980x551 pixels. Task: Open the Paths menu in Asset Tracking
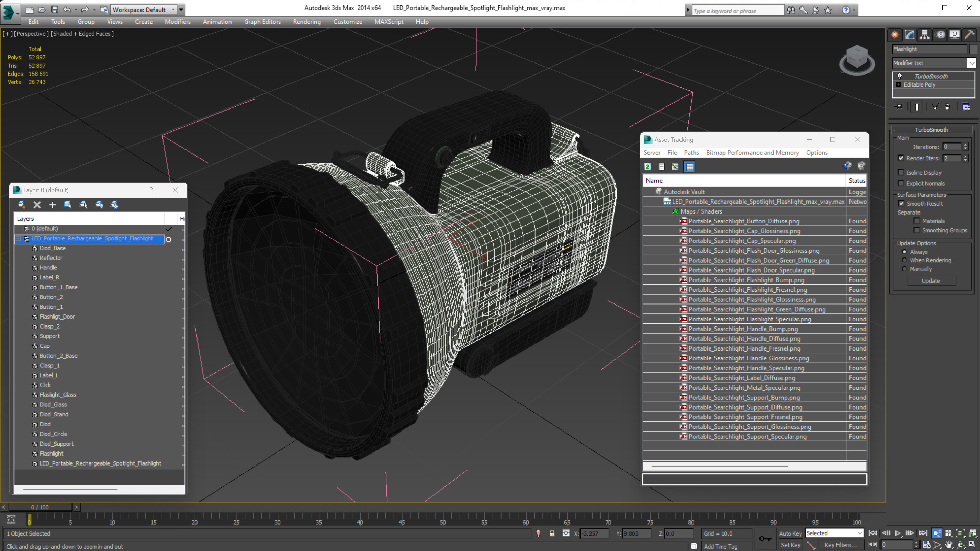click(x=691, y=152)
